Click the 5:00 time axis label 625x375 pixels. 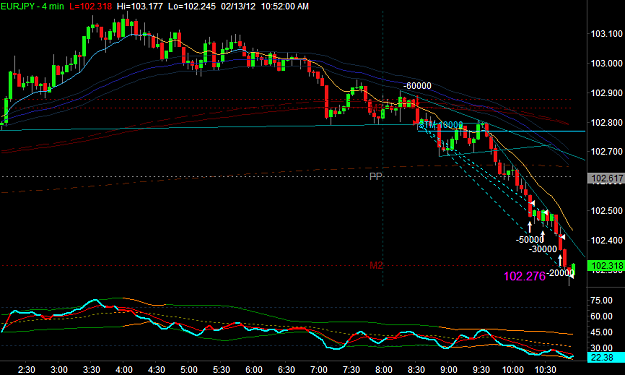(189, 370)
